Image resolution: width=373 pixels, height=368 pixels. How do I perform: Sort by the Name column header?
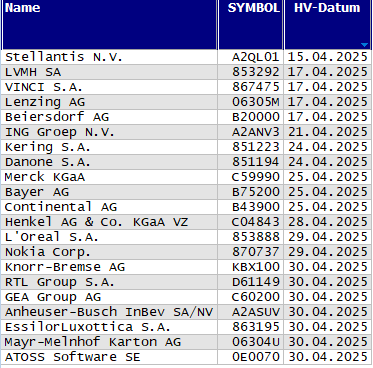tap(110, 25)
